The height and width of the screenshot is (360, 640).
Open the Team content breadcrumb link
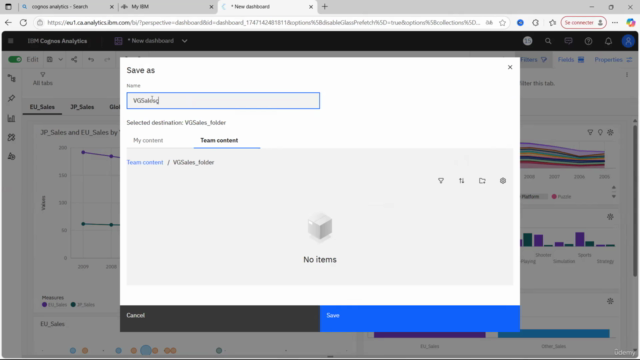click(x=144, y=162)
